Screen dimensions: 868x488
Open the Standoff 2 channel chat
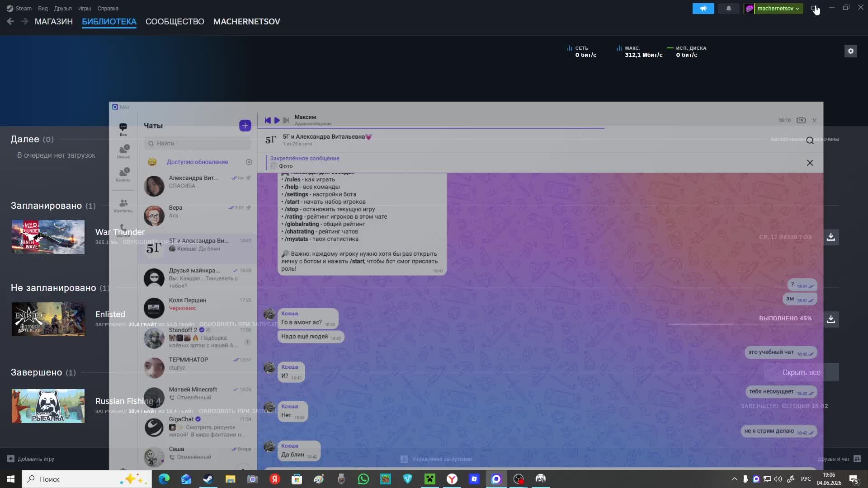(x=198, y=338)
